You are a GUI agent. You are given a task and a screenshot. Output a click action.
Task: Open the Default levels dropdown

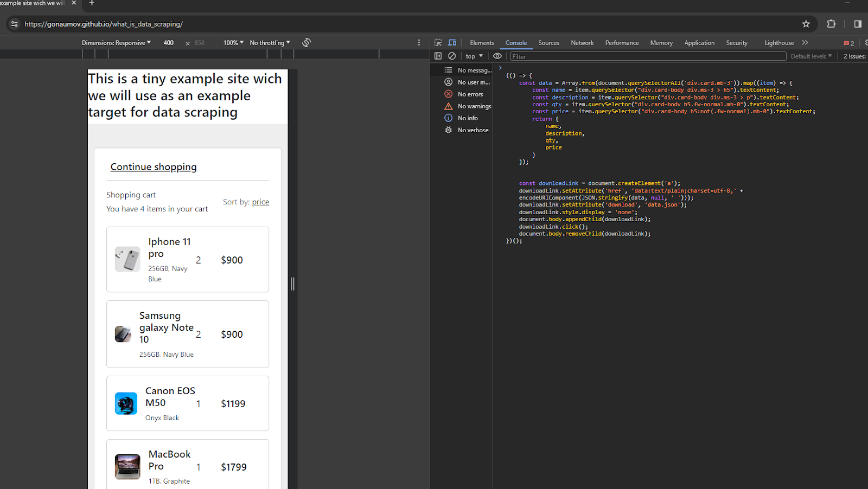pyautogui.click(x=810, y=55)
